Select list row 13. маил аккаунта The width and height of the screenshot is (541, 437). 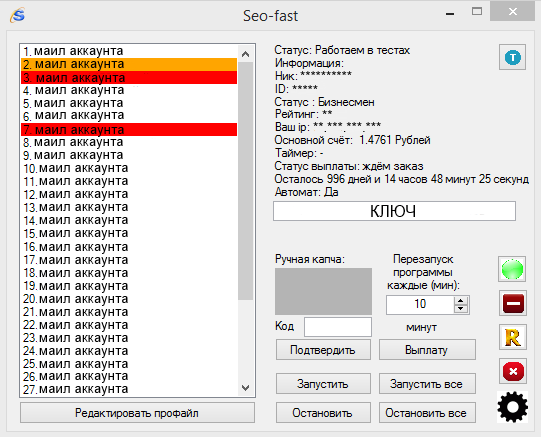(x=129, y=207)
